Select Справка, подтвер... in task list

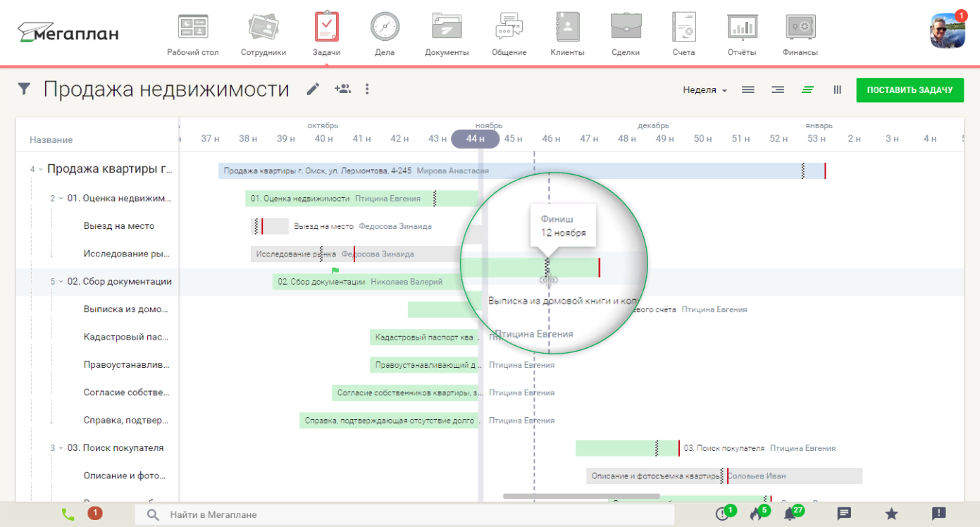pos(126,420)
